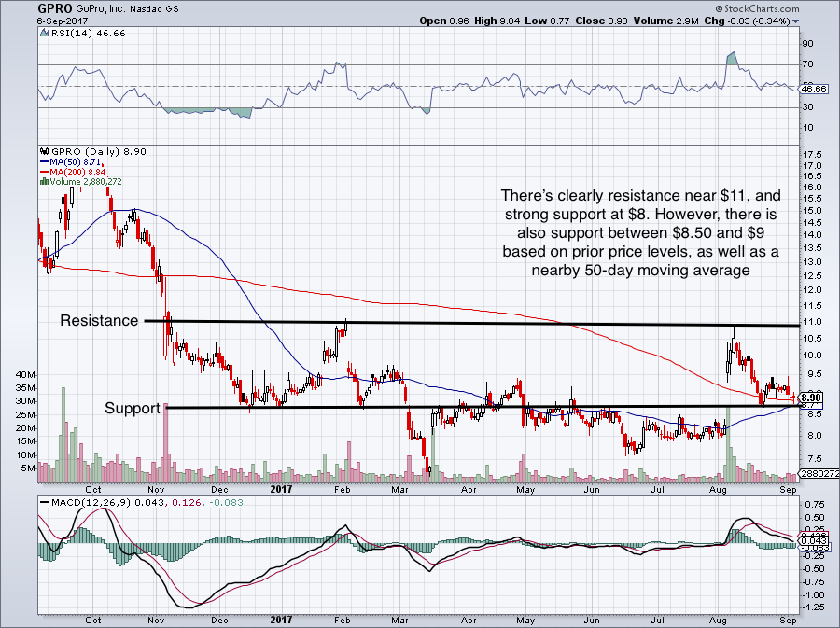Click the 'Volume 2.9M' header value

click(x=665, y=21)
